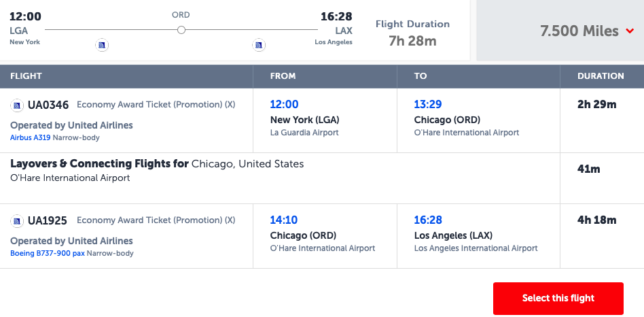644x317 pixels.
Task: Click United logo under ORD–LAX segment line
Action: 258,45
